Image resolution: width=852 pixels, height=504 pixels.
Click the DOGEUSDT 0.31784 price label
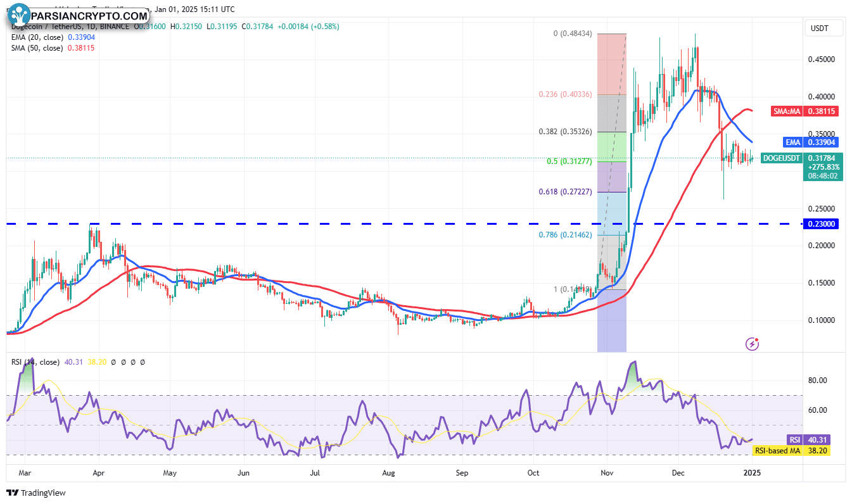pyautogui.click(x=802, y=158)
